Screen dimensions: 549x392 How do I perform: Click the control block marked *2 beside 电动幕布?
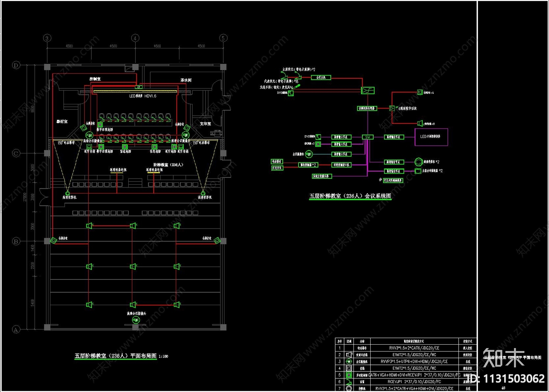pos(308,165)
